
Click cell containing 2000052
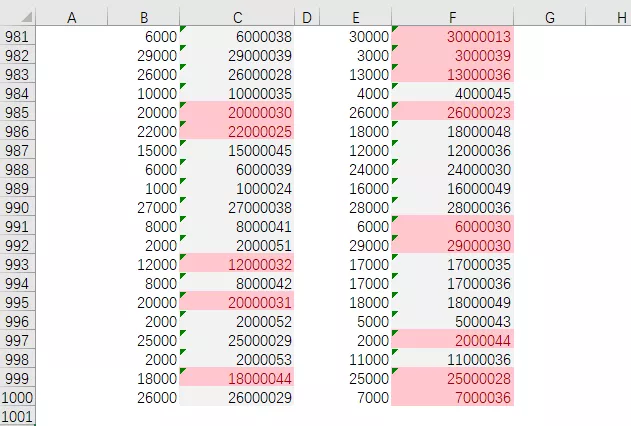[x=237, y=321]
